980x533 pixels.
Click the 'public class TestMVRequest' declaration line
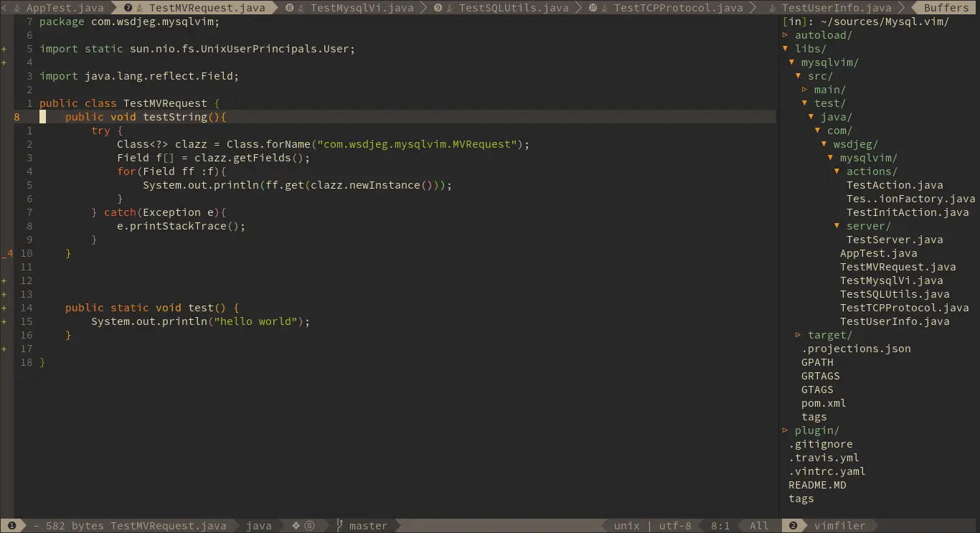click(x=130, y=103)
